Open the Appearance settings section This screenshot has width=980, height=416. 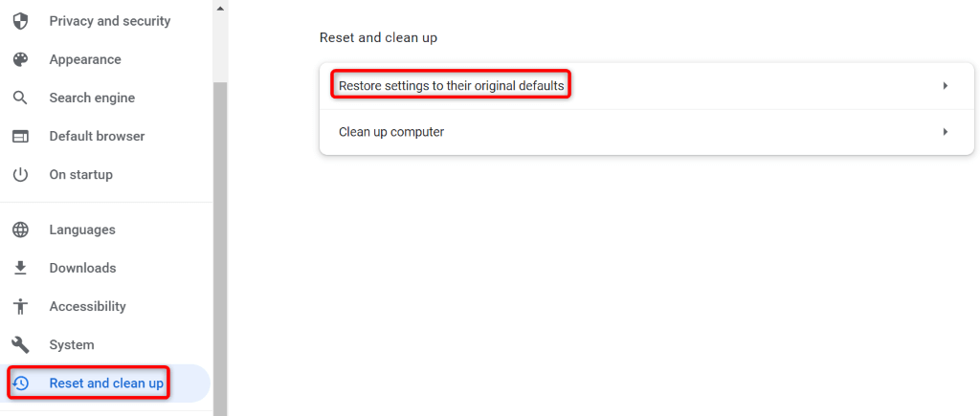pyautogui.click(x=85, y=59)
